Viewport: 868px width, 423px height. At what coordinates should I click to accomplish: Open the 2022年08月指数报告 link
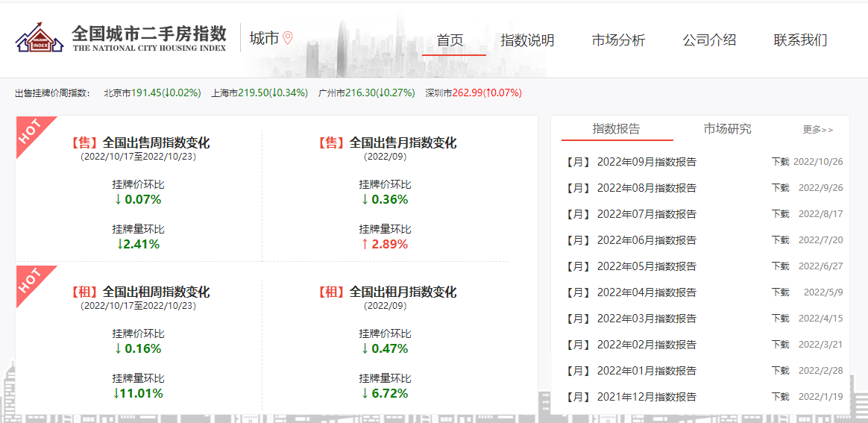[x=647, y=188]
